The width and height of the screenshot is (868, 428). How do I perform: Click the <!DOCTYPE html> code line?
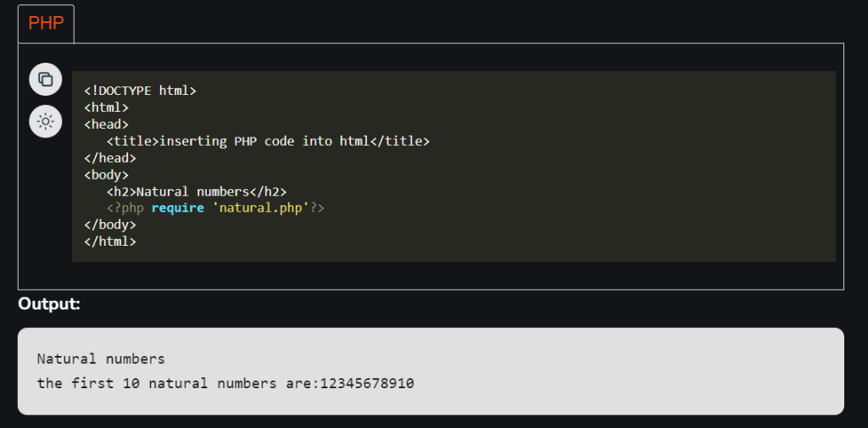(140, 90)
